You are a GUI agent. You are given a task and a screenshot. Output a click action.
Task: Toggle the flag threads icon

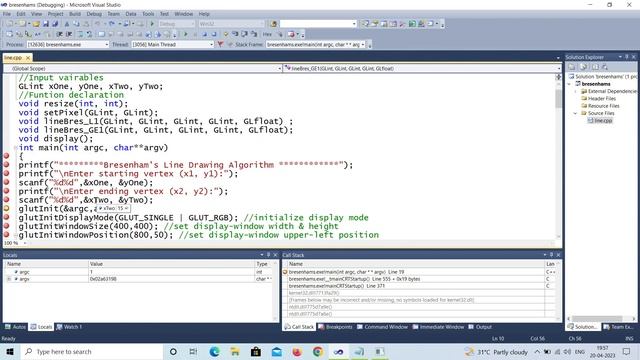coord(220,44)
